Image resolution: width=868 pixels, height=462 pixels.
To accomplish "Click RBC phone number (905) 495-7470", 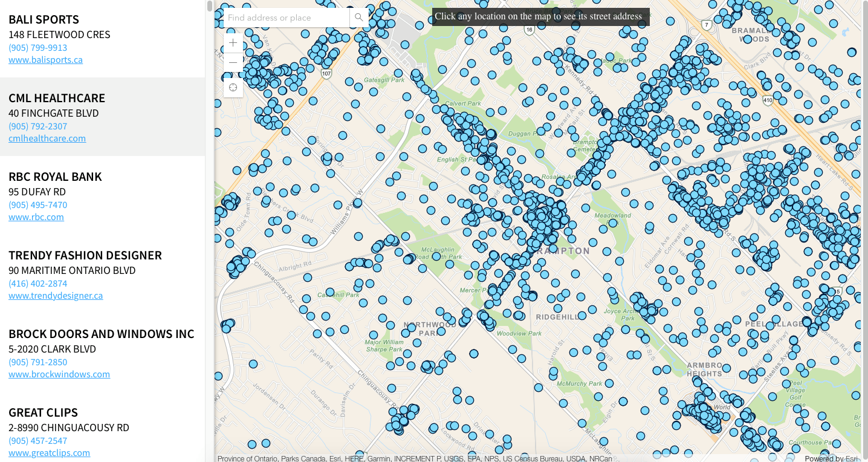I will [x=37, y=205].
